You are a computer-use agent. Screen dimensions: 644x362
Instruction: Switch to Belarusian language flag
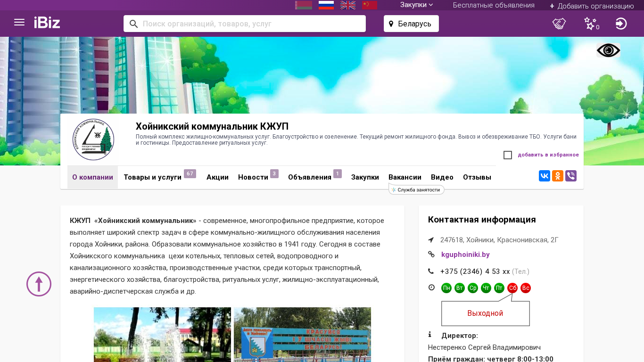pyautogui.click(x=304, y=5)
